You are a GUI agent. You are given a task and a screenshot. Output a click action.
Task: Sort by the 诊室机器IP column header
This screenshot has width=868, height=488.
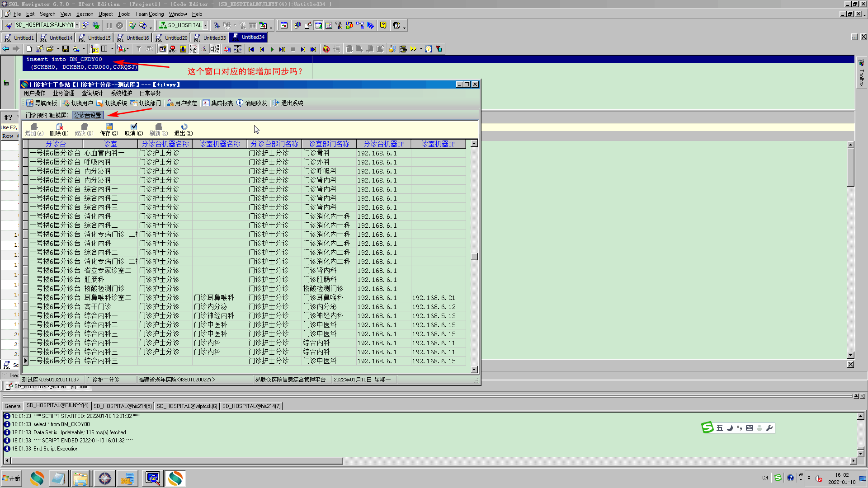(438, 144)
